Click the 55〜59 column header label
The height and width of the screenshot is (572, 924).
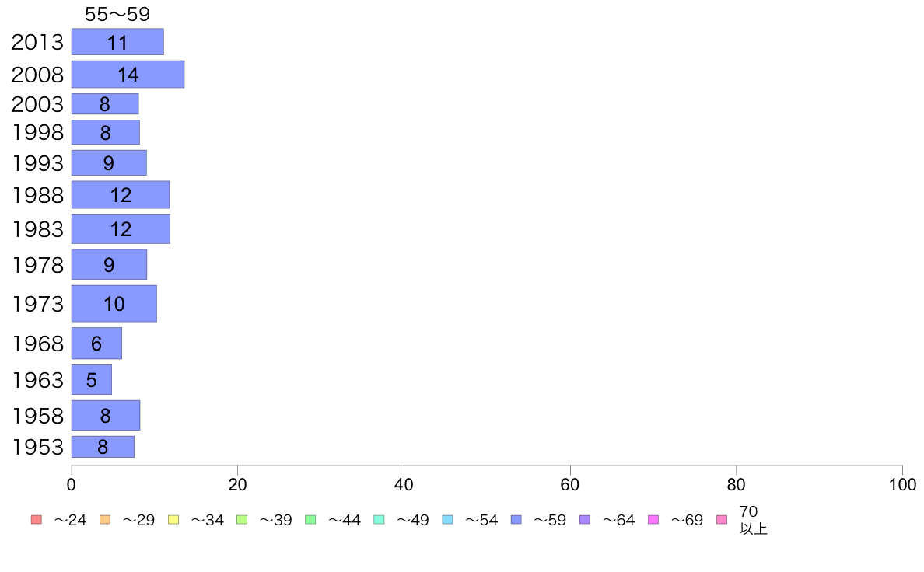(x=117, y=14)
